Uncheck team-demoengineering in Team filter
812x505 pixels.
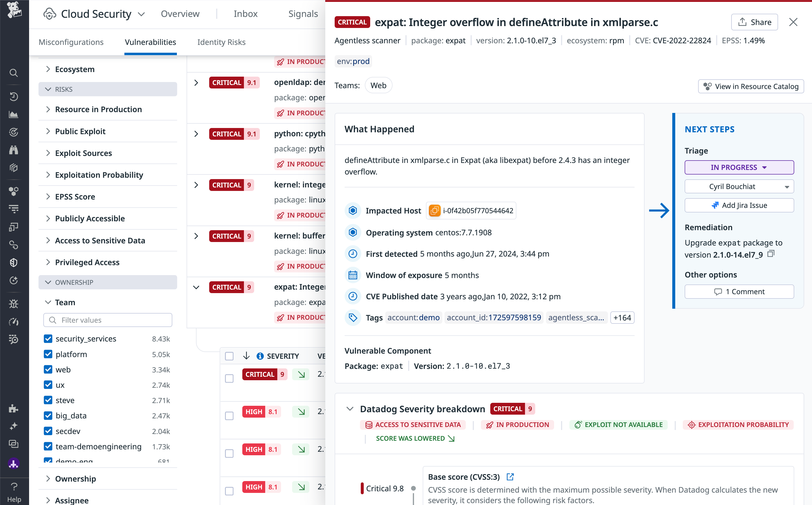pos(48,446)
